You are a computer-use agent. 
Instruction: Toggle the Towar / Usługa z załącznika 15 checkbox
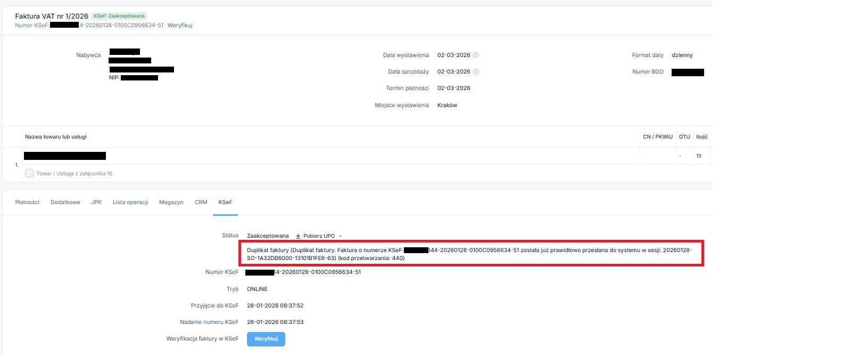[x=29, y=173]
